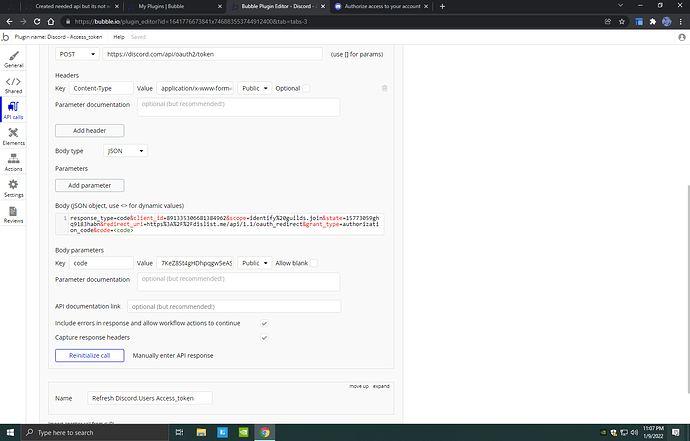Open the Elements section
Viewport: 690px width, 441px height.
14,136
